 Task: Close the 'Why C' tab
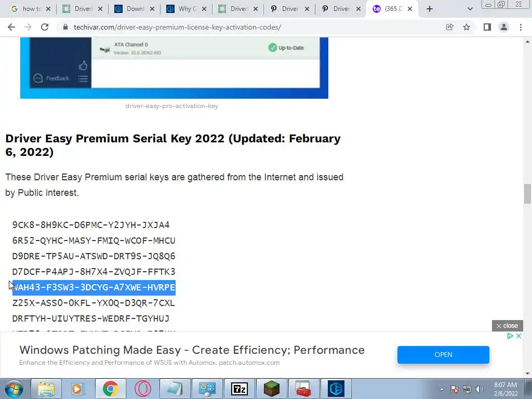point(204,9)
